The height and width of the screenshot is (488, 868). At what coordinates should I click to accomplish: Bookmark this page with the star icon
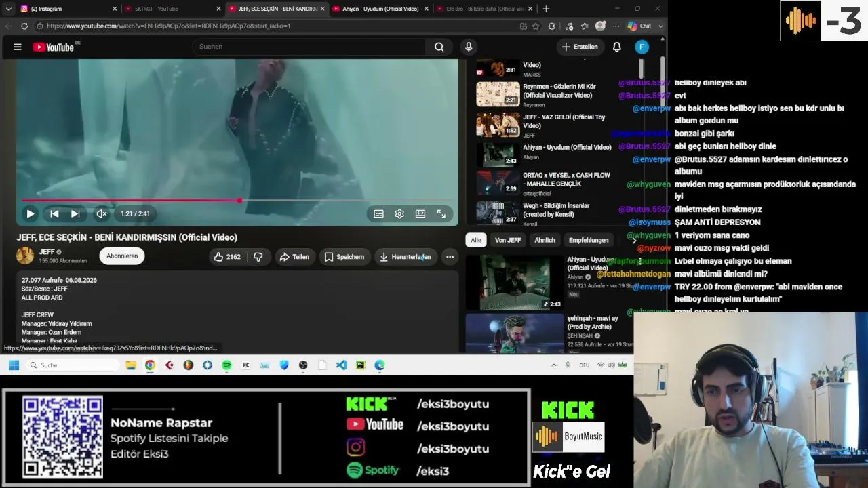coord(536,26)
